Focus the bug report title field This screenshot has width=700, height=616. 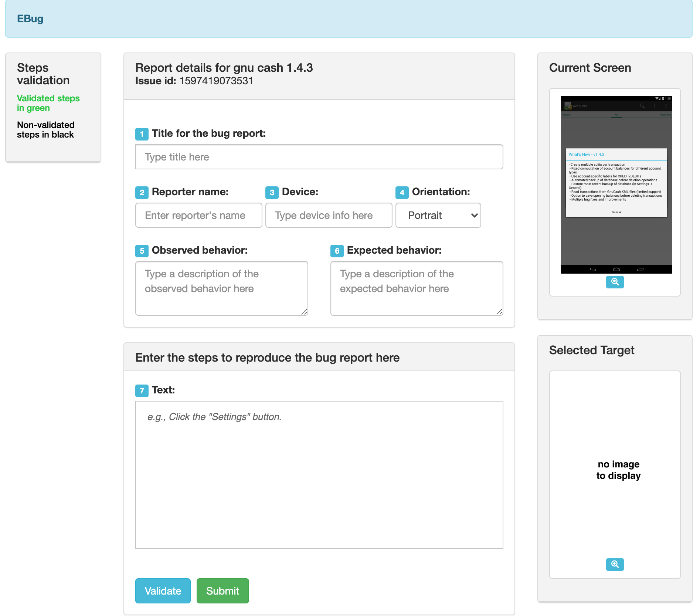click(319, 157)
